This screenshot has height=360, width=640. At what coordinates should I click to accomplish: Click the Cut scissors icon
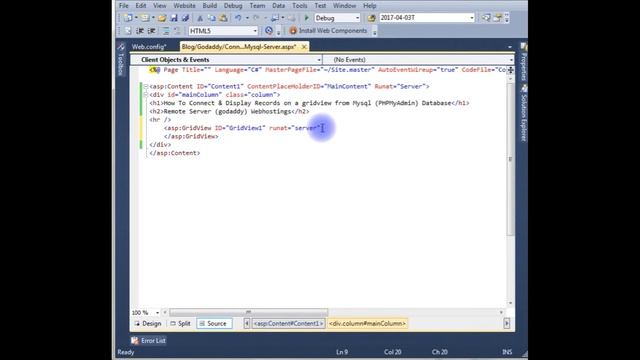point(200,18)
